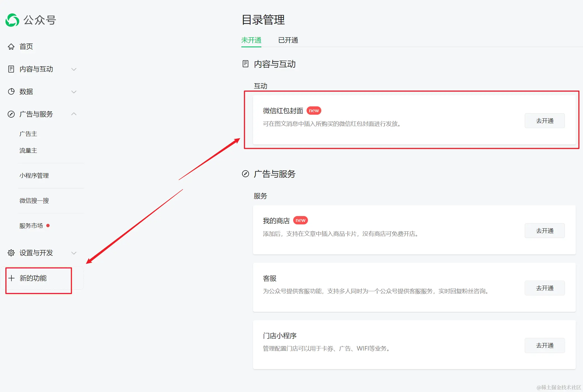Click the 广告与服务 section heading text
The width and height of the screenshot is (583, 392).
tap(275, 174)
